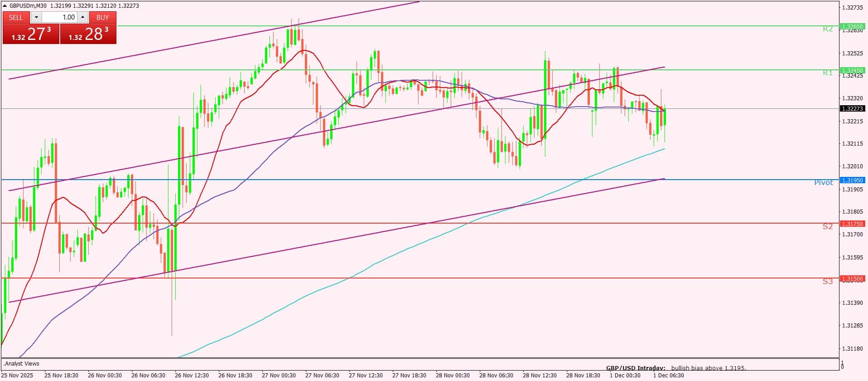Click the SELL button
The image size is (868, 381).
(x=16, y=17)
